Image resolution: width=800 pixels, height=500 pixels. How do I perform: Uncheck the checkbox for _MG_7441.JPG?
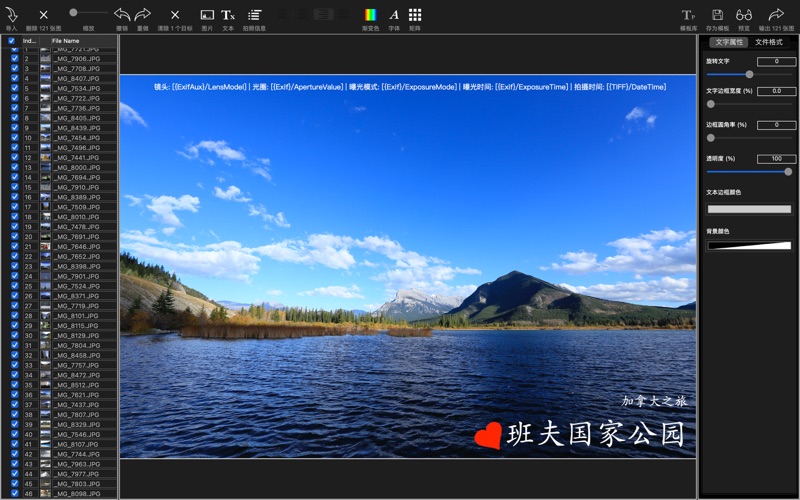pos(14,158)
